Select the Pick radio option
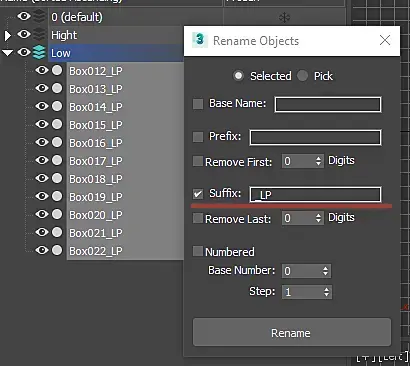This screenshot has width=410, height=366. (x=302, y=76)
